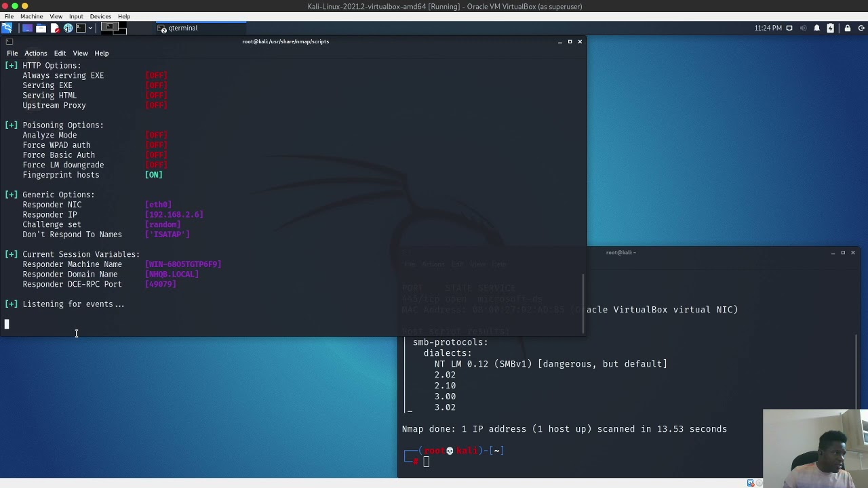Viewport: 868px width, 488px height.
Task: Launch the web browser globe icon
Action: (68, 28)
